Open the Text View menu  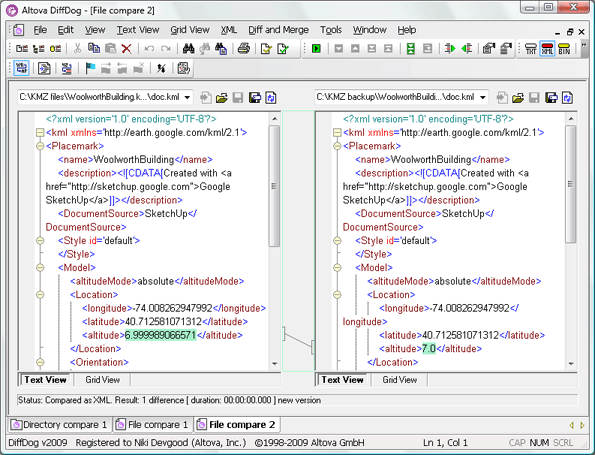point(138,30)
